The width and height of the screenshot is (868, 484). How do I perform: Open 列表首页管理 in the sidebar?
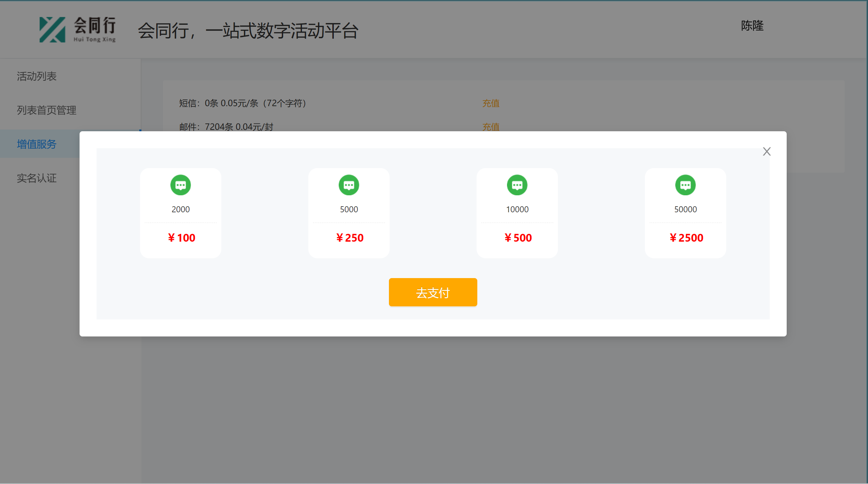tap(47, 110)
